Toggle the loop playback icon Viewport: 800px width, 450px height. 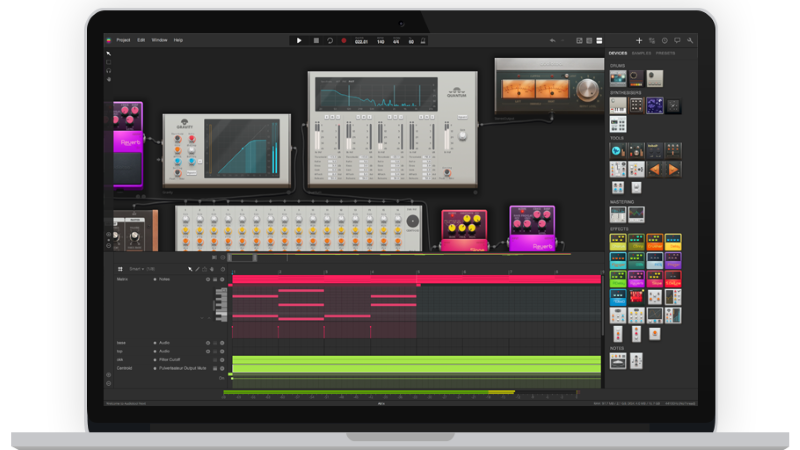(329, 40)
